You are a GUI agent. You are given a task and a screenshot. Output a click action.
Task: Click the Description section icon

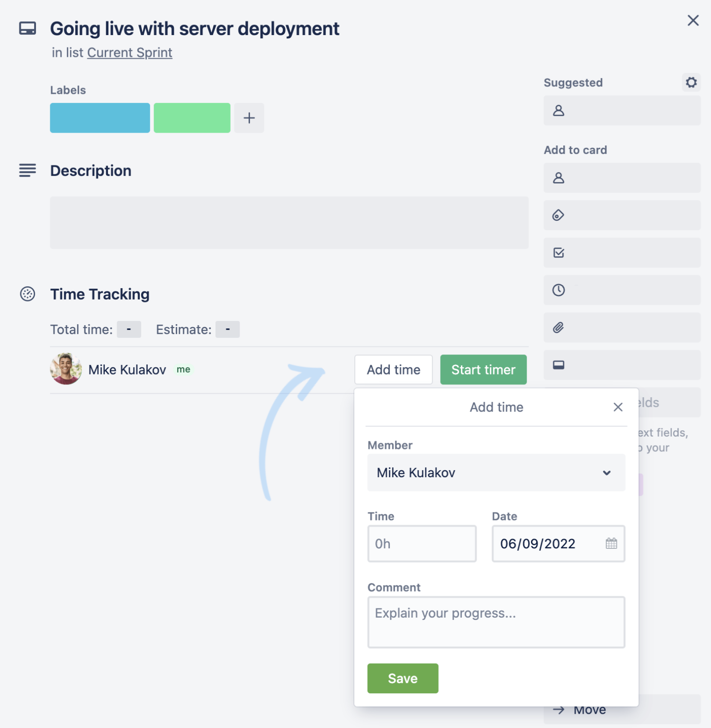coord(27,171)
